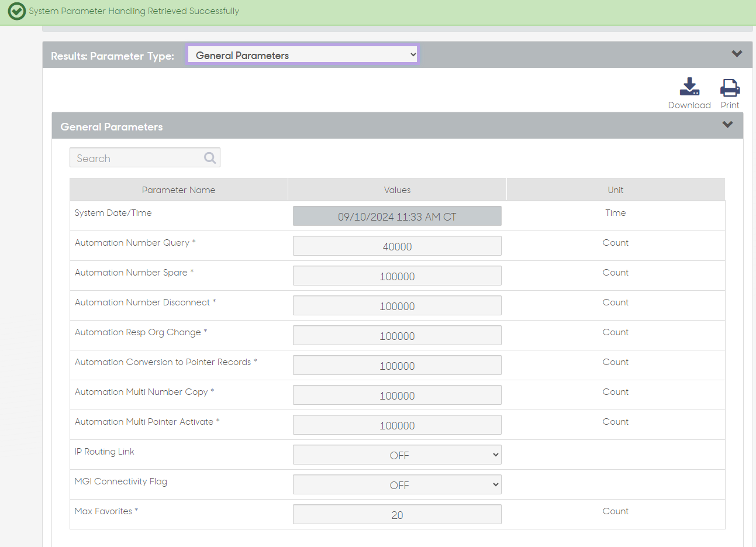Screen dimensions: 756x547
Task: Click the System Date/Time row label
Action: (113, 213)
